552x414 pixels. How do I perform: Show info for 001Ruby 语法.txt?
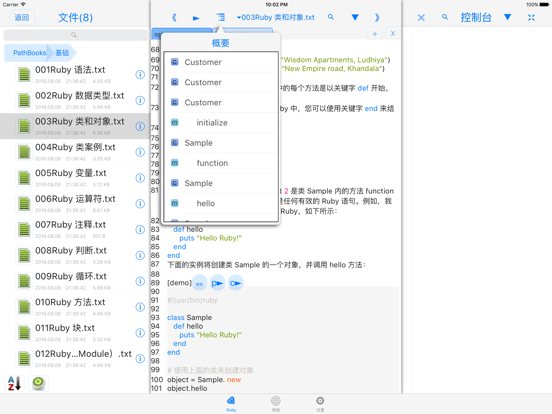pyautogui.click(x=140, y=75)
